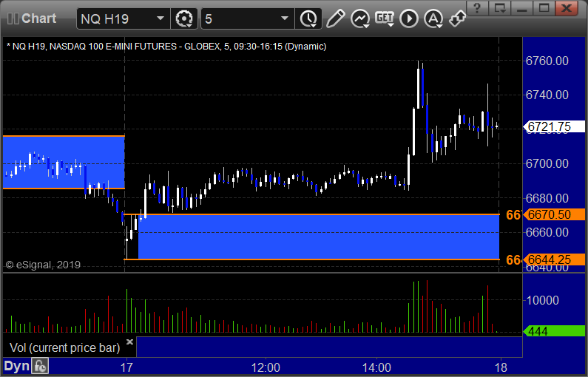The image size is (588, 377).
Task: Click the green 444 volume marker
Action: tap(554, 331)
